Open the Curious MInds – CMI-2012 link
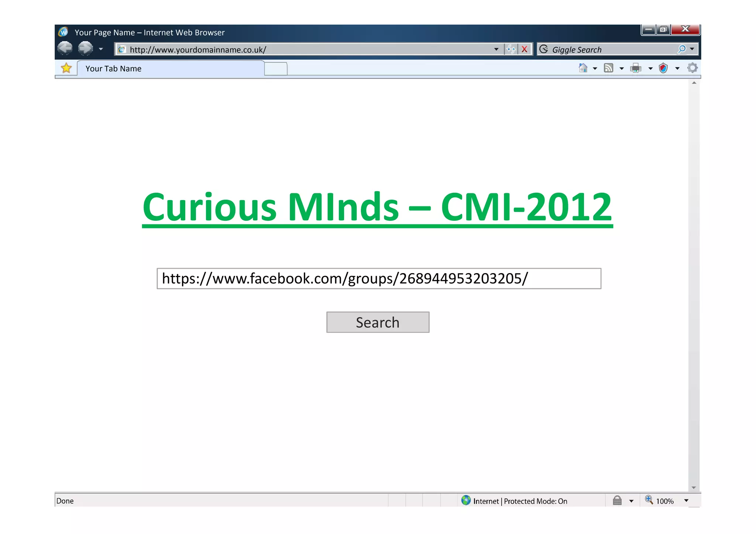The width and height of the screenshot is (756, 534). 377,207
